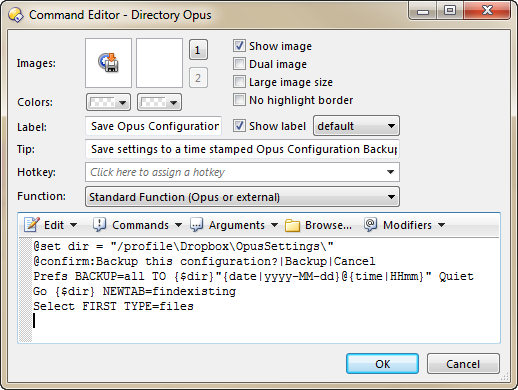518x390 pixels.
Task: Click the Commands exclamation bubble icon
Action: click(99, 225)
